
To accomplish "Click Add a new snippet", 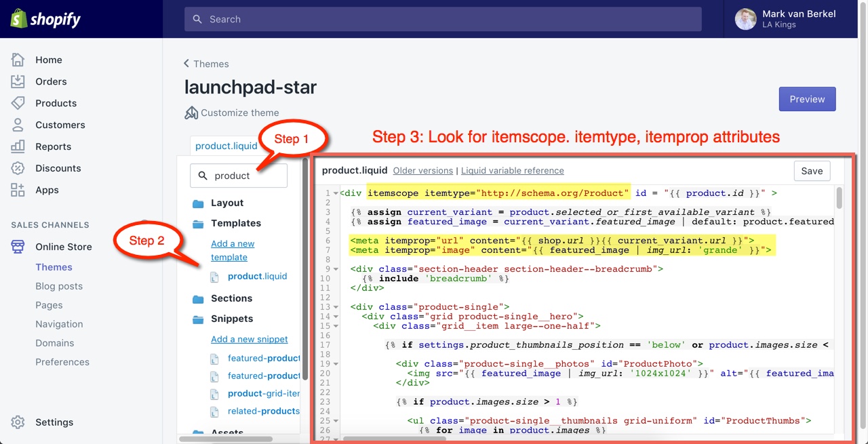I will click(x=250, y=339).
